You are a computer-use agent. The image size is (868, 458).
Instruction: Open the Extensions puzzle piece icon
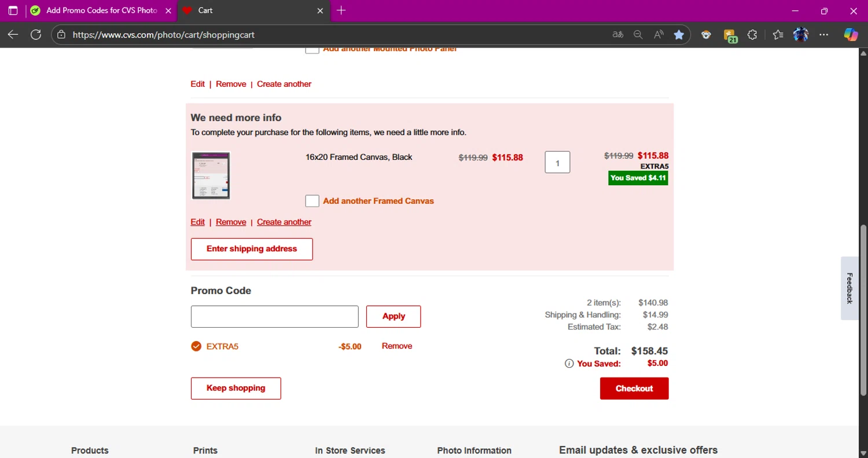click(752, 35)
